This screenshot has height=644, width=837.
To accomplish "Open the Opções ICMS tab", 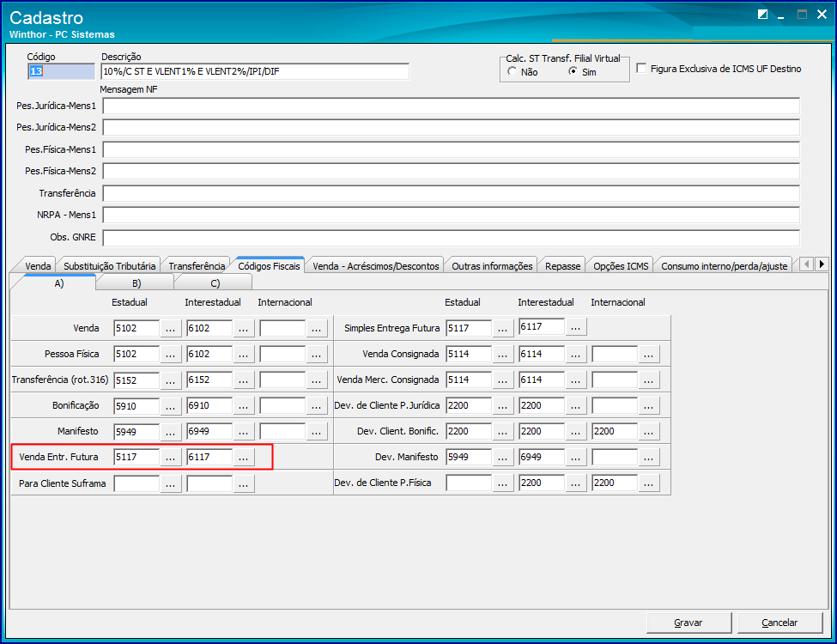I will [x=621, y=266].
